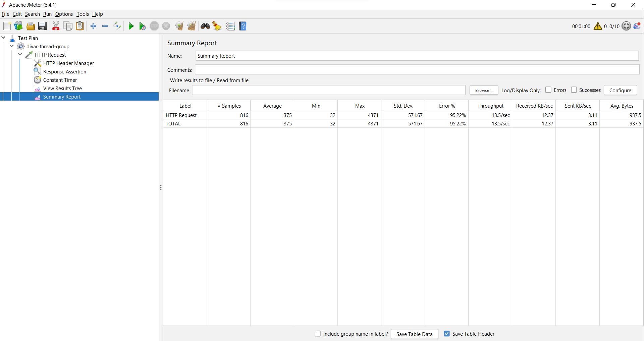The width and height of the screenshot is (644, 341).
Task: Save the test plan with floppy icon
Action: coord(42,26)
